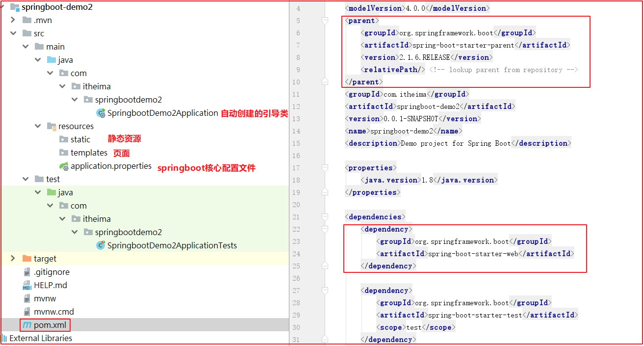Image resolution: width=644 pixels, height=346 pixels.
Task: Click the java.version value 1.8
Action: [428, 180]
